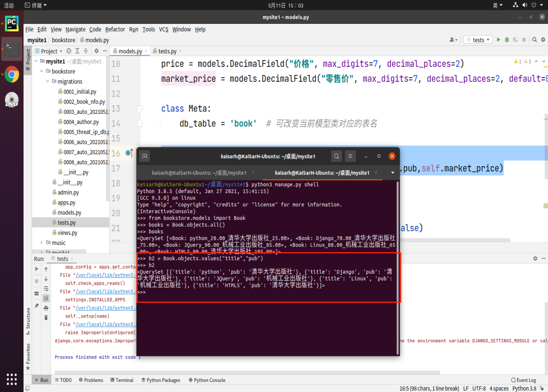The width and height of the screenshot is (548, 392).
Task: Open the File menu
Action: coord(29,29)
